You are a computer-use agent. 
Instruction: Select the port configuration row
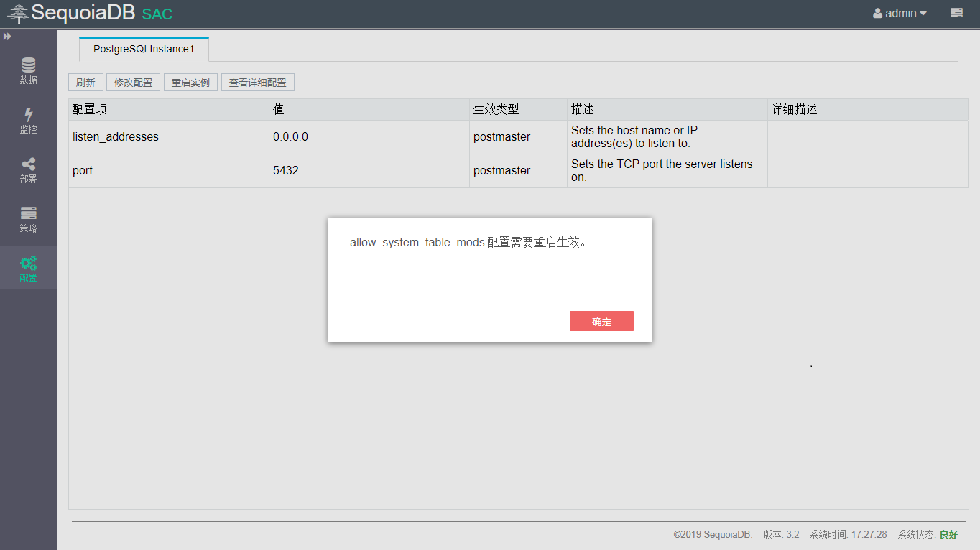(x=83, y=171)
